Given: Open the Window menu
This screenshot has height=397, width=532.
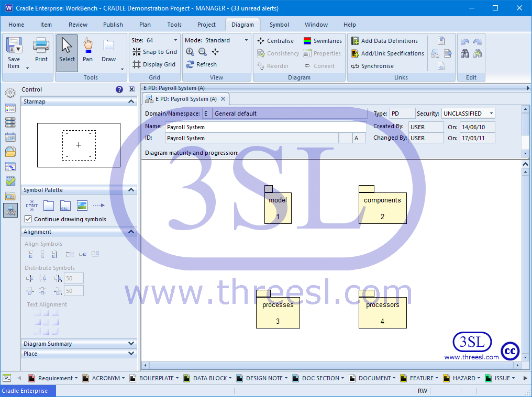Looking at the screenshot, I should click(x=316, y=25).
